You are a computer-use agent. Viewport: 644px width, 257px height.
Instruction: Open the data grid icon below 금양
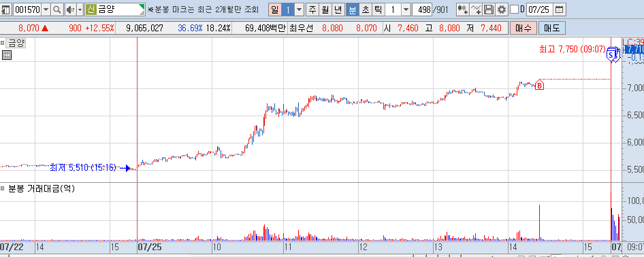click(x=7, y=55)
